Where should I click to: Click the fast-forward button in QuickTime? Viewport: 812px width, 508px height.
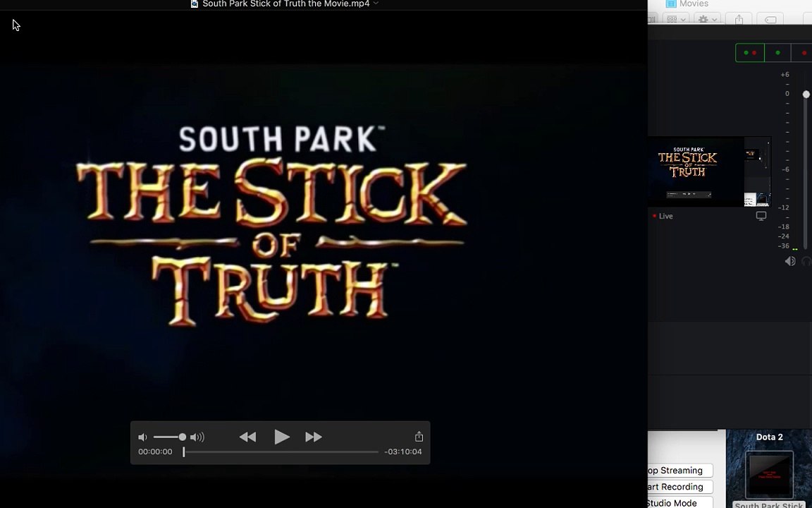313,437
